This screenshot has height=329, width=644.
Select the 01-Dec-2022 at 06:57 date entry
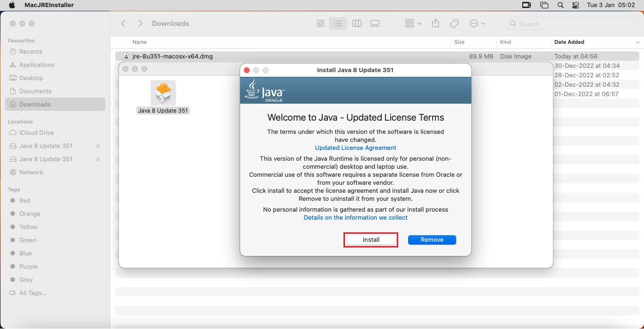586,94
